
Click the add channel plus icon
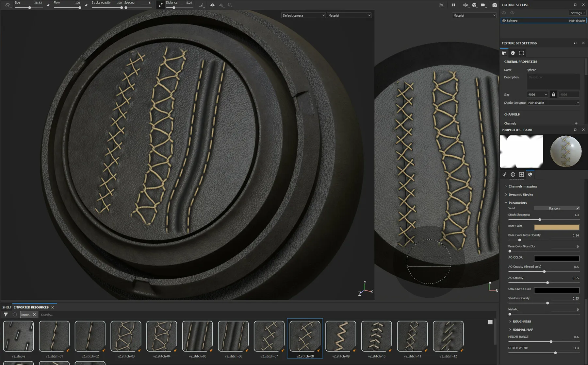[576, 123]
